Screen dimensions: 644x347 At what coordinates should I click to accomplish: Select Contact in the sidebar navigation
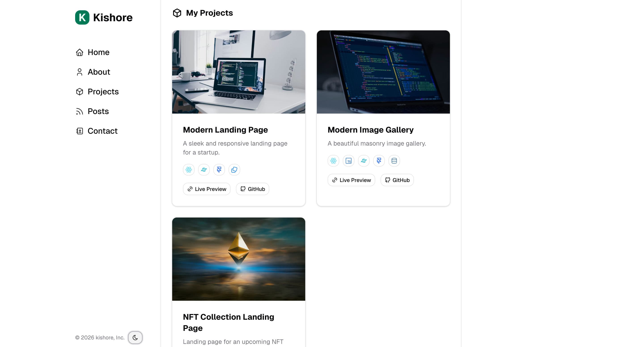102,131
